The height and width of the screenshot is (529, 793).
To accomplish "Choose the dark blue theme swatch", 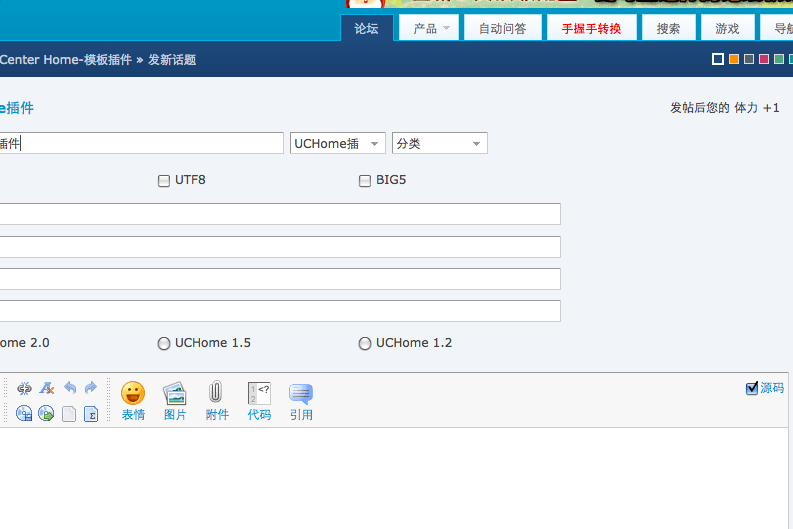I will (718, 59).
